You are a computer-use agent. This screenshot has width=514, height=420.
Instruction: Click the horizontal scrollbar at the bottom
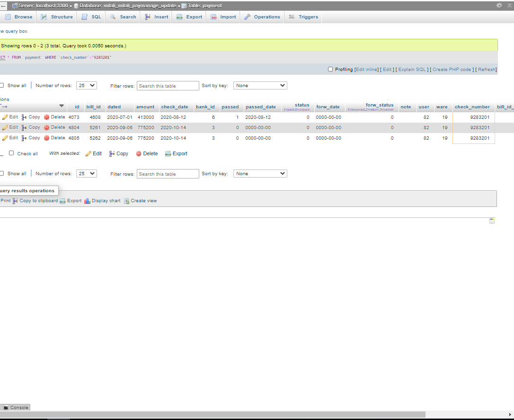(237, 414)
